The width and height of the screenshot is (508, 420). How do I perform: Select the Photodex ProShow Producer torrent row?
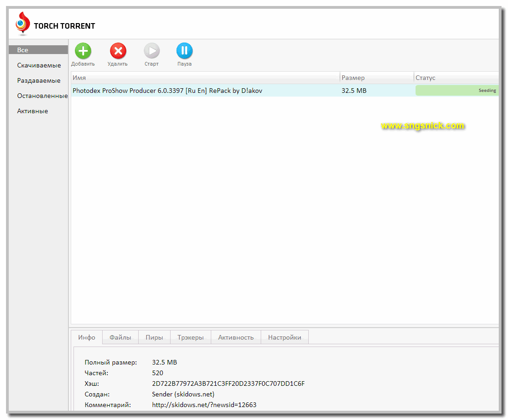[285, 91]
